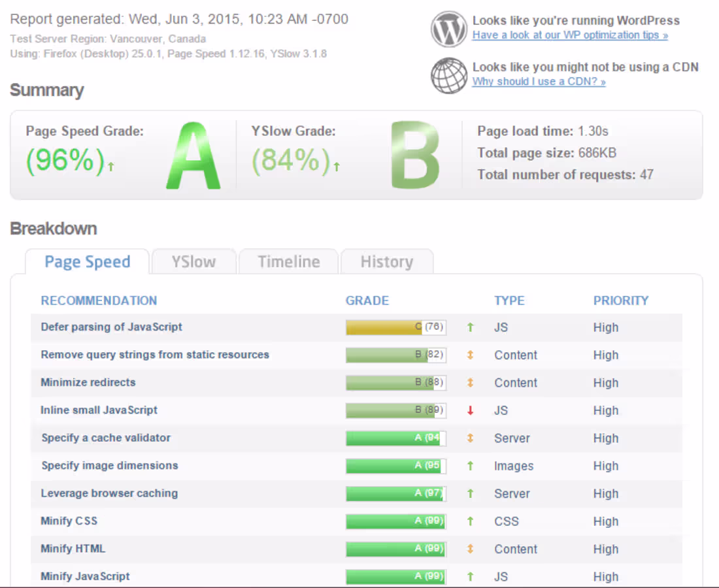Click the B (82) grade bar
This screenshot has height=588, width=719.
[396, 355]
